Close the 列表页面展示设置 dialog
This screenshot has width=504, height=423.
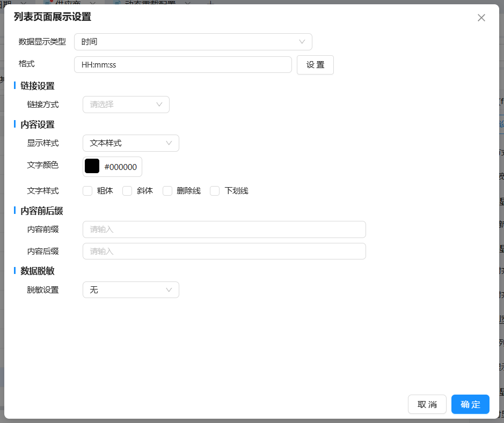[x=481, y=18]
